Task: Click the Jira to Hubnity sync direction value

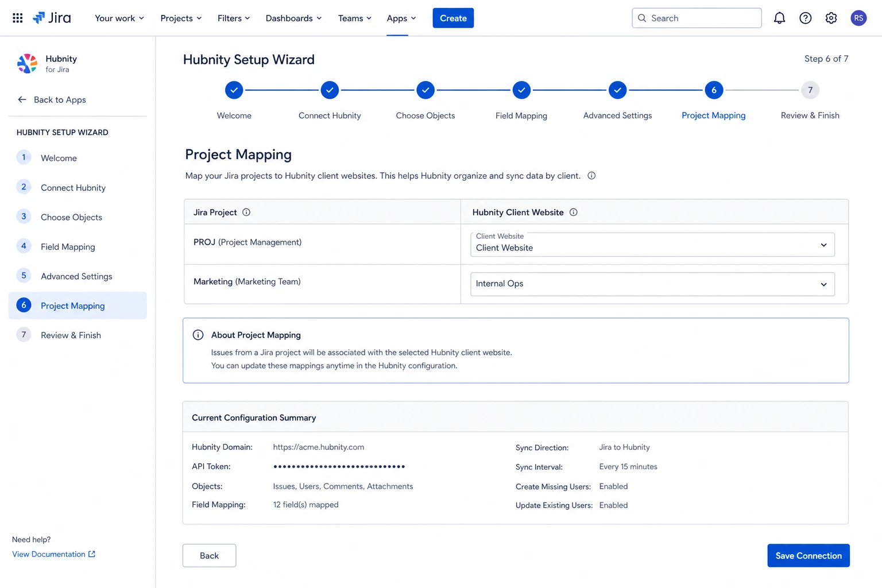Action: pyautogui.click(x=625, y=447)
